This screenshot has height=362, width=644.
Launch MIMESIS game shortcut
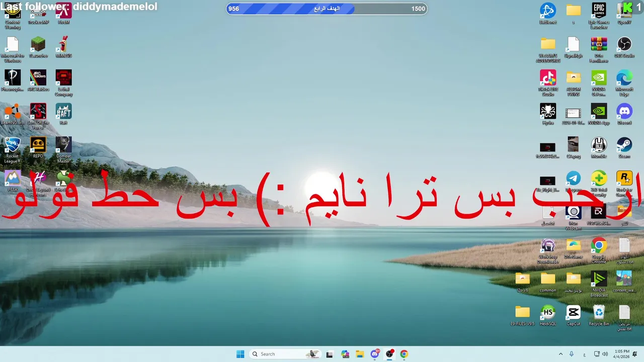(63, 47)
